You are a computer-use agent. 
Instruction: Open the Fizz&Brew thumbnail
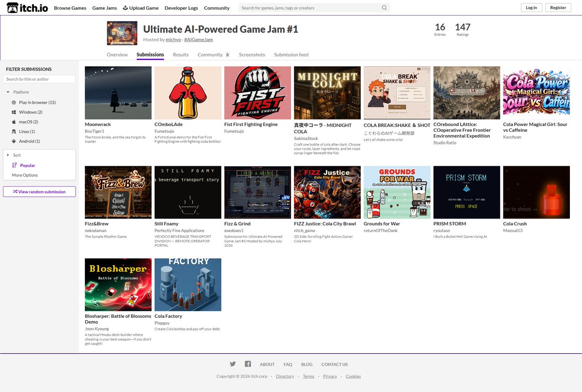(118, 192)
